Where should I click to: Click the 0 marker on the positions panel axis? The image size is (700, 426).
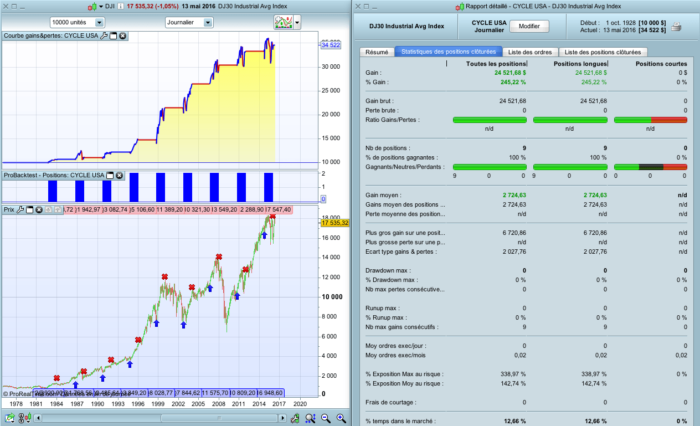coord(323,199)
